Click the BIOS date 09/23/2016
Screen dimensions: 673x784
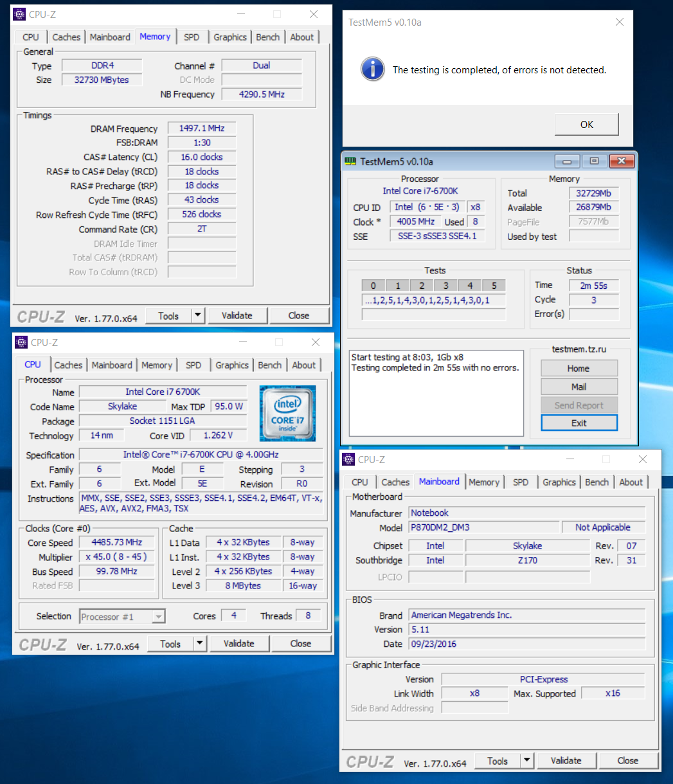pyautogui.click(x=527, y=644)
